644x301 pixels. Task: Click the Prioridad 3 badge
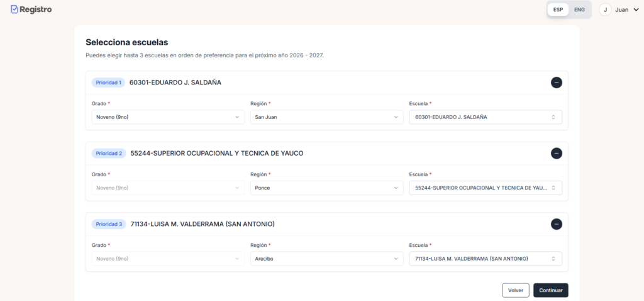pyautogui.click(x=109, y=224)
